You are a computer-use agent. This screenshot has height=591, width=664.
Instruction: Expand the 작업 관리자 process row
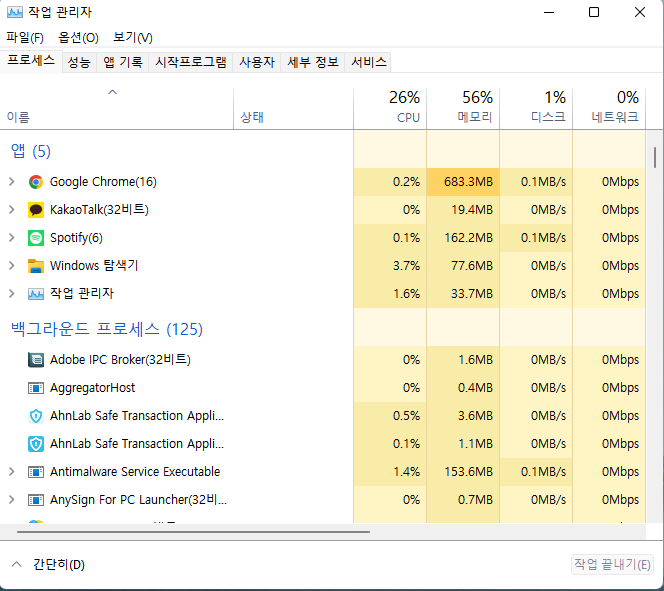12,294
